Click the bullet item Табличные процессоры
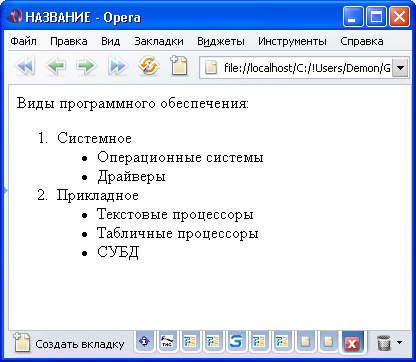The width and height of the screenshot is (416, 362). pyautogui.click(x=178, y=233)
